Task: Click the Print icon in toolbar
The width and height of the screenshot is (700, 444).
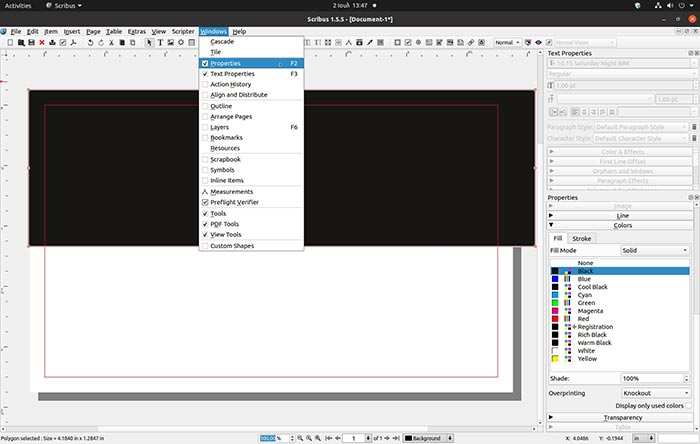Action: pyautogui.click(x=52, y=42)
